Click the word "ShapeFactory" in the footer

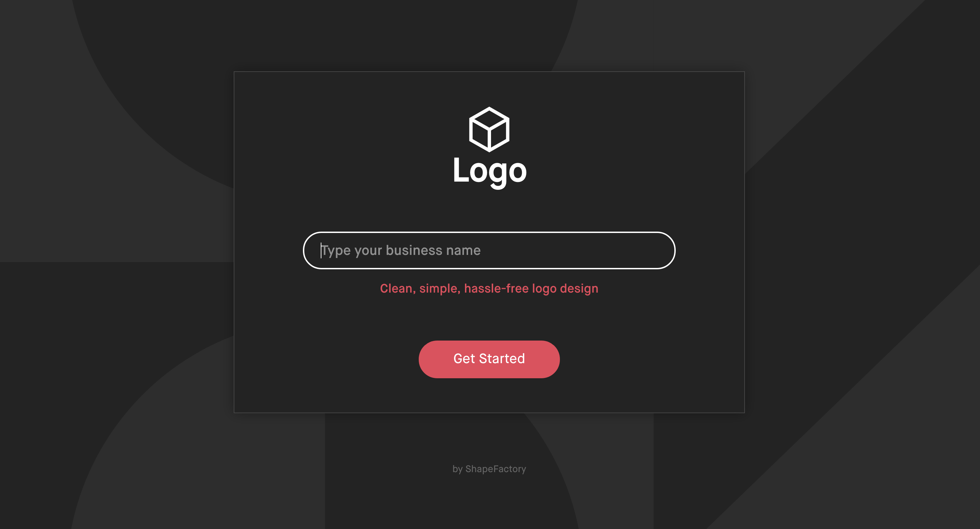[496, 469]
